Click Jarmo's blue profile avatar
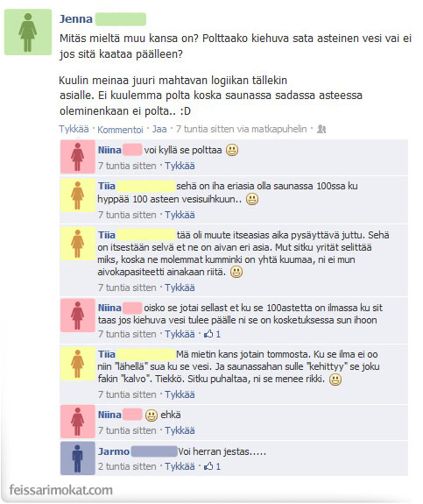 pyautogui.click(x=78, y=458)
